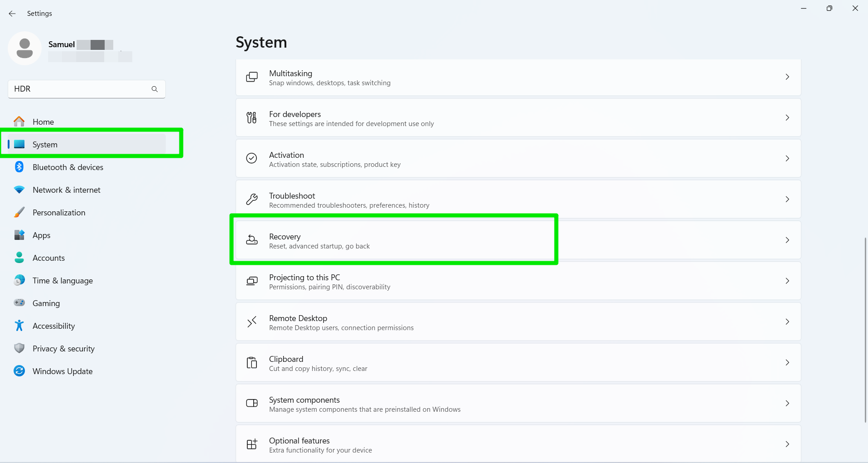Image resolution: width=868 pixels, height=463 pixels.
Task: Expand the Remote Desktop chevron
Action: [787, 322]
